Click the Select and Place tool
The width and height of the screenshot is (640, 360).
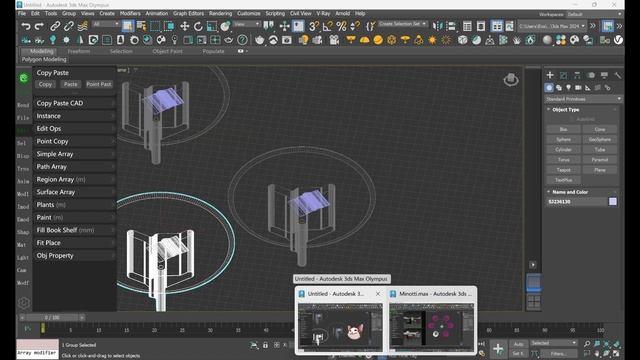click(225, 26)
